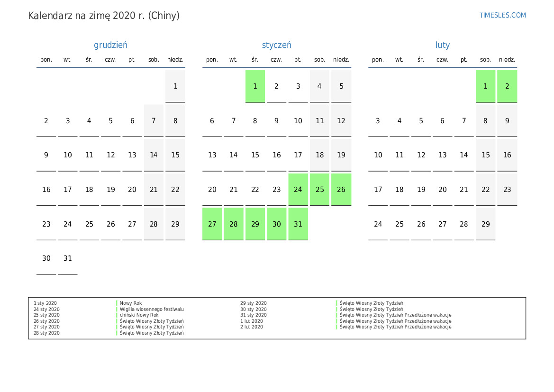Select the grudzień month heading

tap(110, 45)
